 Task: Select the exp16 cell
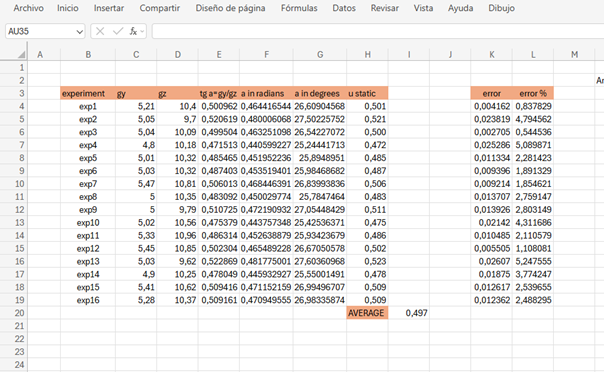click(88, 300)
